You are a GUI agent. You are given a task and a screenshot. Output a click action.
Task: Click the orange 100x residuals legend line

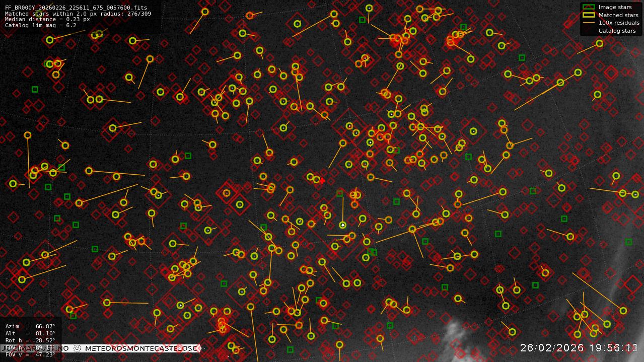click(x=589, y=23)
